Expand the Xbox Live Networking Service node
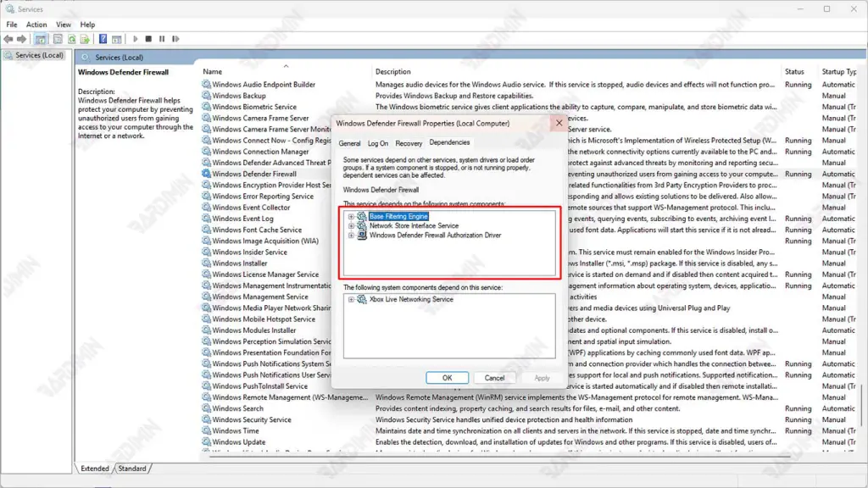The height and width of the screenshot is (488, 868). point(351,299)
